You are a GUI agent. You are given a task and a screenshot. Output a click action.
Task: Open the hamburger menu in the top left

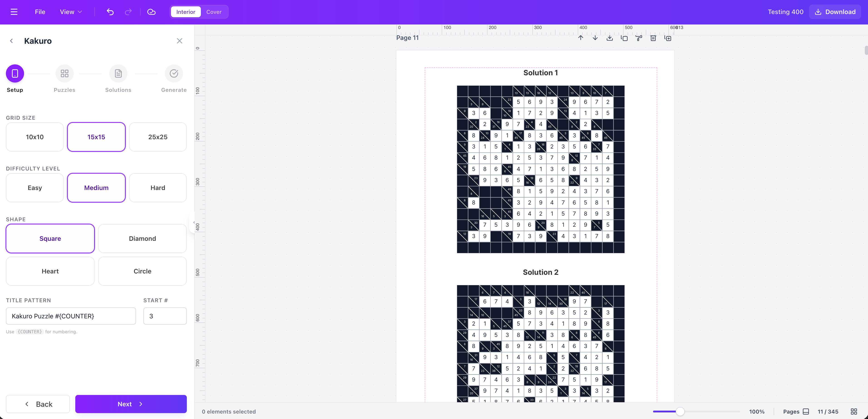14,12
